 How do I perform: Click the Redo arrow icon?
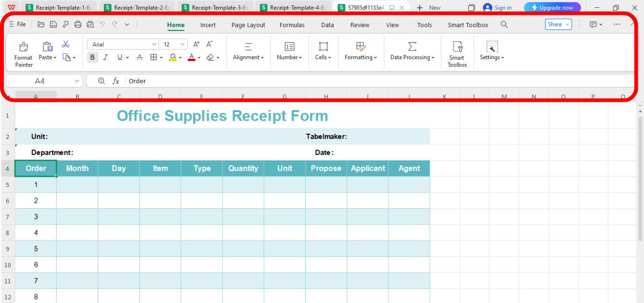[115, 25]
